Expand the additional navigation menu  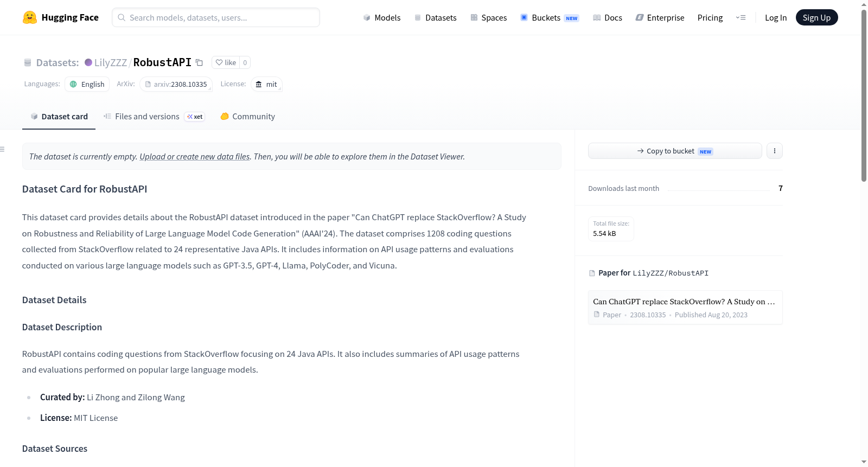741,17
